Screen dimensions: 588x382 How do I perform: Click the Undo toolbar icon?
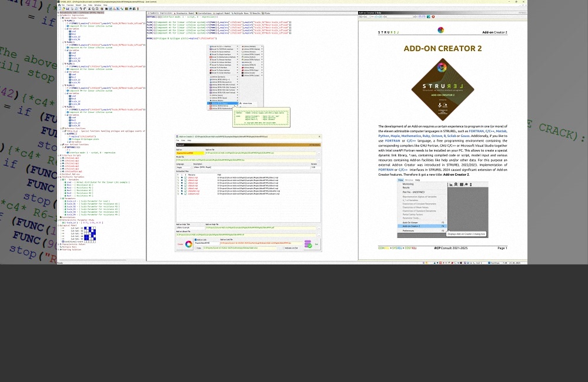(x=81, y=9)
